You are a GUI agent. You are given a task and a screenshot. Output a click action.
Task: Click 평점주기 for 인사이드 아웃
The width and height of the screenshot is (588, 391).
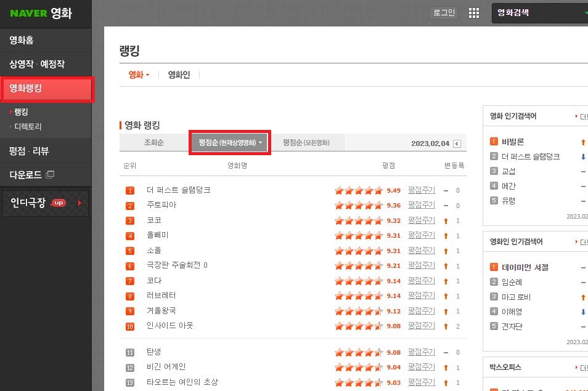(421, 326)
